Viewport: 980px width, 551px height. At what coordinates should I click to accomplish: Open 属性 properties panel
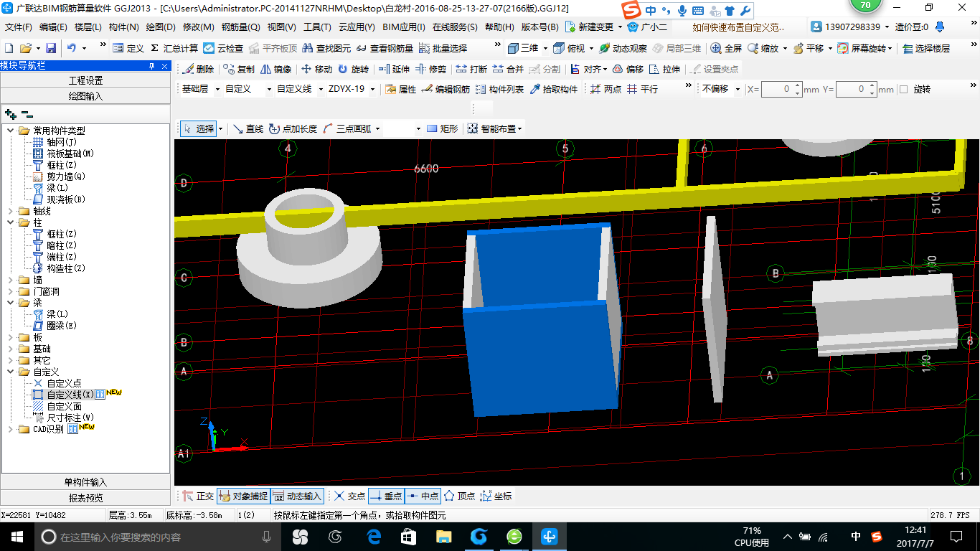(401, 90)
